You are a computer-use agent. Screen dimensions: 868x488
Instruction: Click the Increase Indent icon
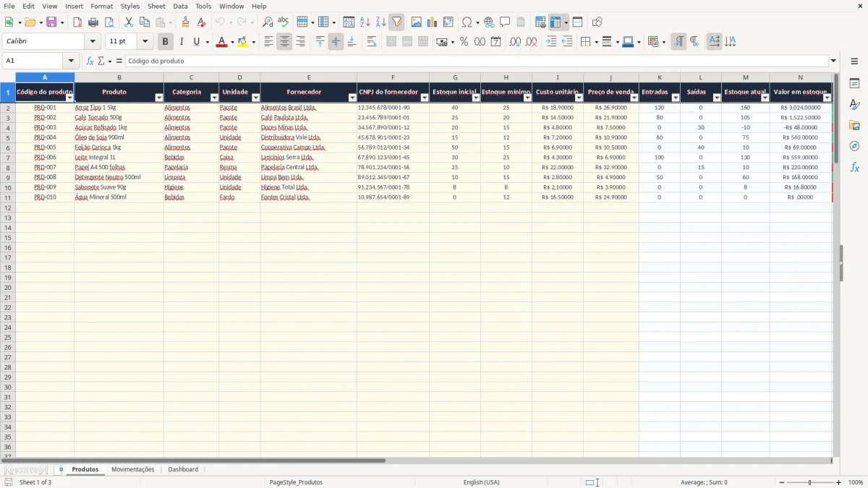pos(551,42)
